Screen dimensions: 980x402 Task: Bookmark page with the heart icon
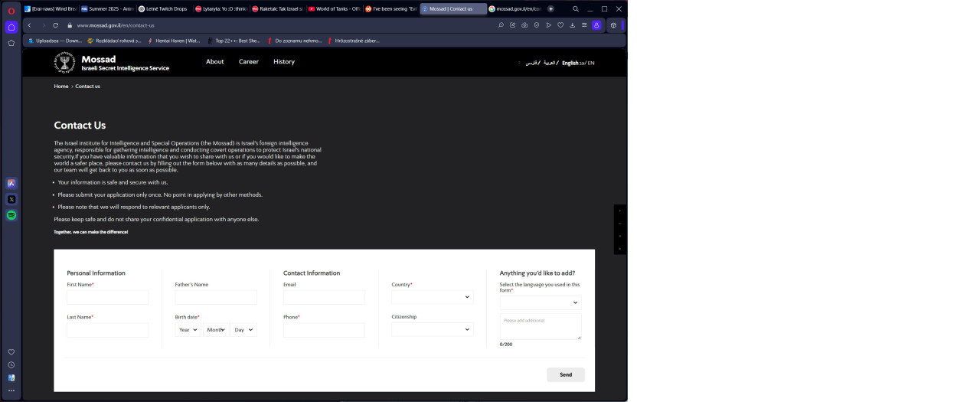click(560, 25)
